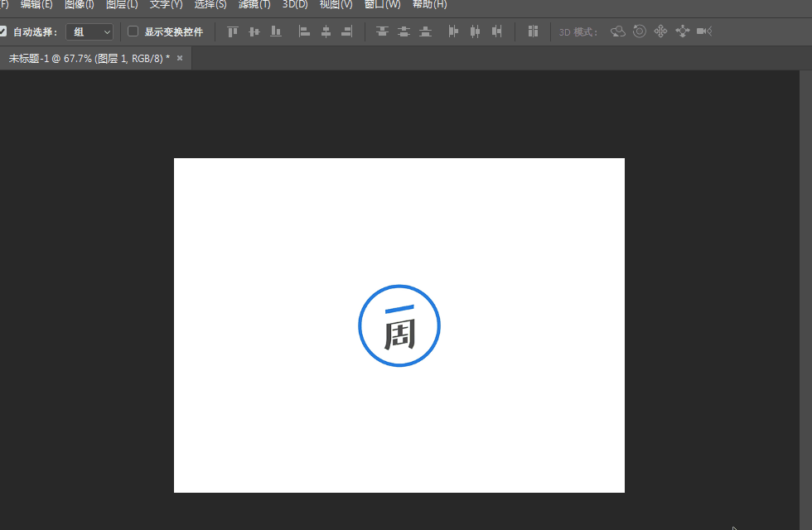This screenshot has width=812, height=530.
Task: Enable the 显示变换控件 checkbox
Action: pyautogui.click(x=133, y=31)
